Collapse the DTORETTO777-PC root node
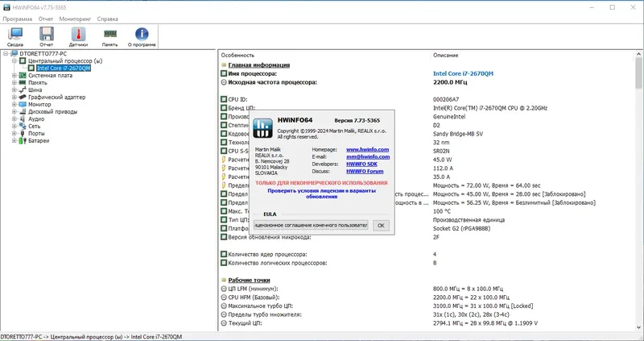The width and height of the screenshot is (644, 341). point(6,53)
